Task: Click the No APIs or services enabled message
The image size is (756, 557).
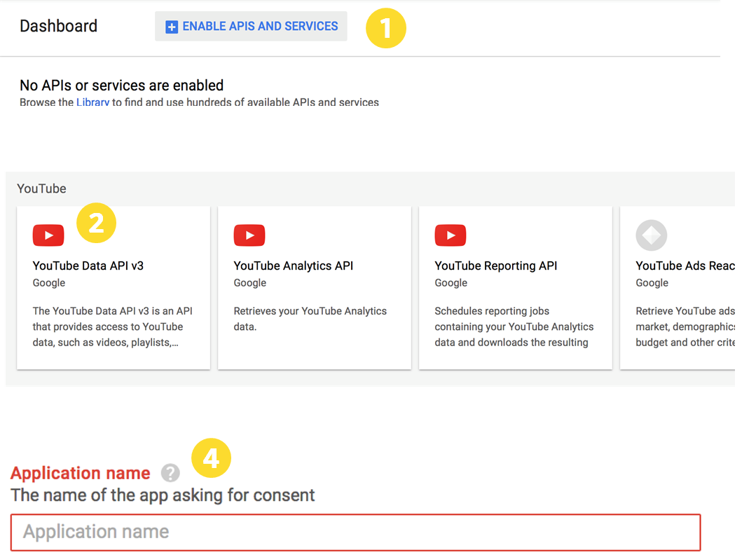Action: pyautogui.click(x=121, y=85)
